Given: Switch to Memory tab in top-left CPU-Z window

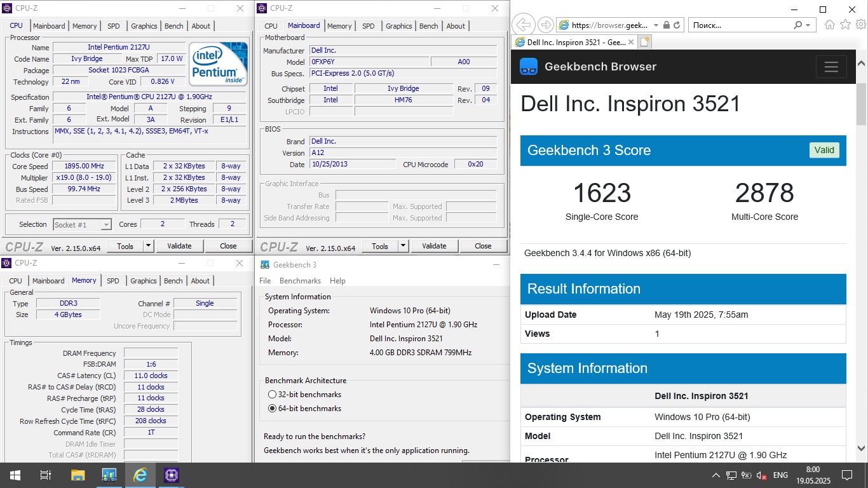Looking at the screenshot, I should (x=85, y=26).
